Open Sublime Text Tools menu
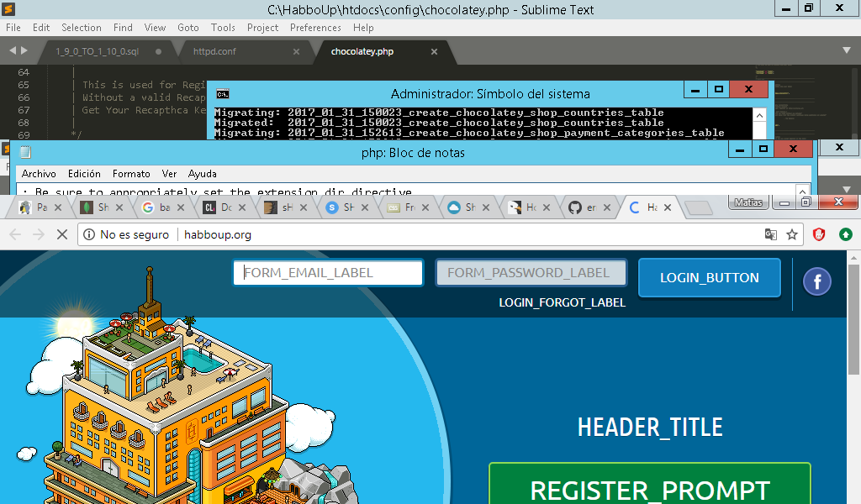Screen dimensions: 861x504 point(222,28)
